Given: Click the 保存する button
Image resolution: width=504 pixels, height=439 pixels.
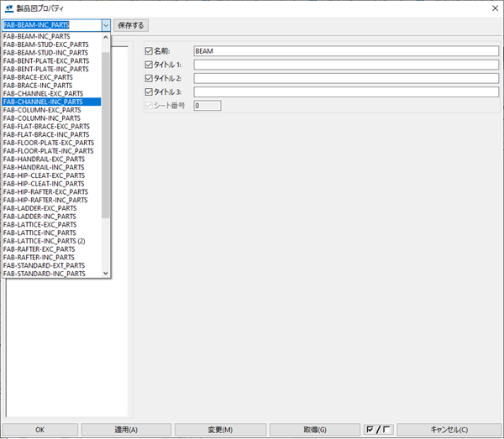Looking at the screenshot, I should coord(131,25).
